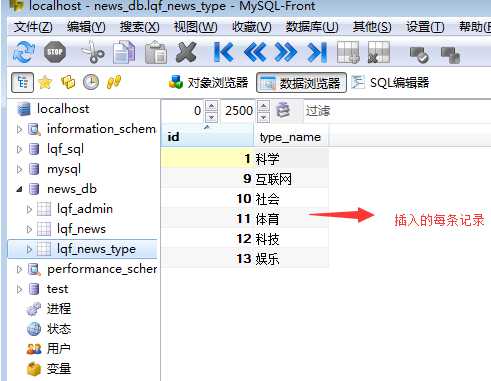The height and width of the screenshot is (381, 491).
Task: Expand the test database node
Action: click(x=19, y=289)
